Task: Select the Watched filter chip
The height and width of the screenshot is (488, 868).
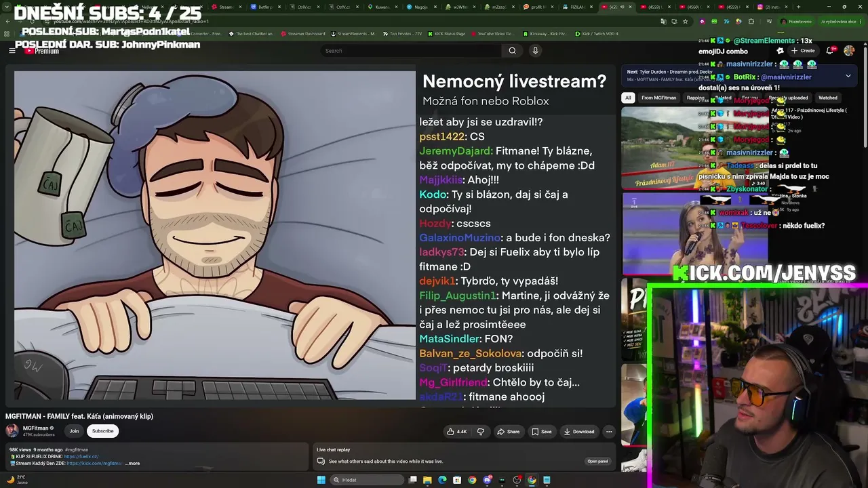Action: 828,98
